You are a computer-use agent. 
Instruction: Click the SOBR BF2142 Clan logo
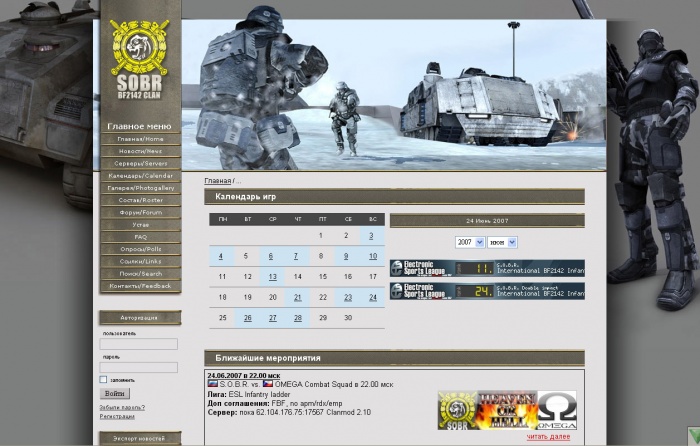140,59
